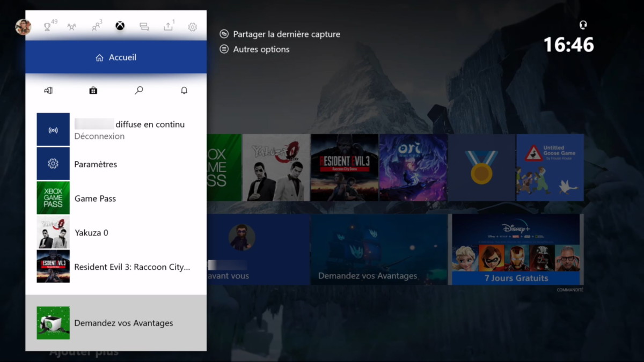Open the People friends tab
The height and width of the screenshot is (362, 644).
[x=97, y=26]
